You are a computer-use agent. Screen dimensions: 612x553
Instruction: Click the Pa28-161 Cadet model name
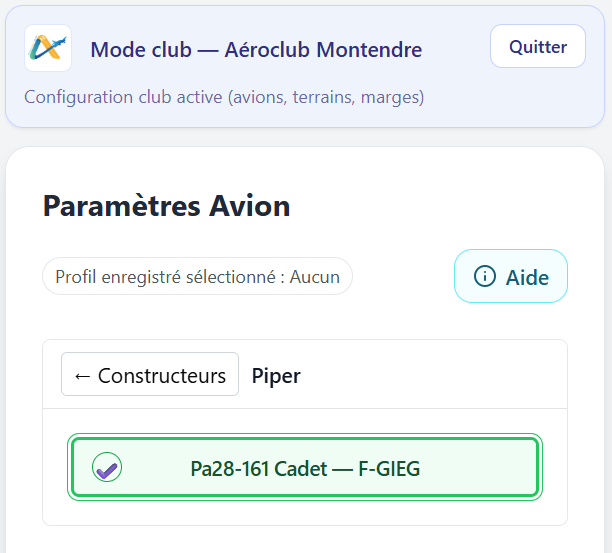258,467
